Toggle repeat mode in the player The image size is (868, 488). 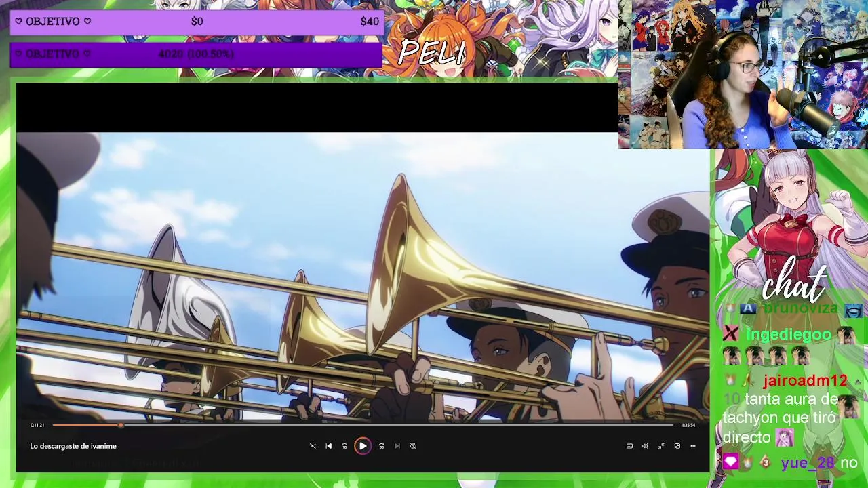[x=413, y=446]
